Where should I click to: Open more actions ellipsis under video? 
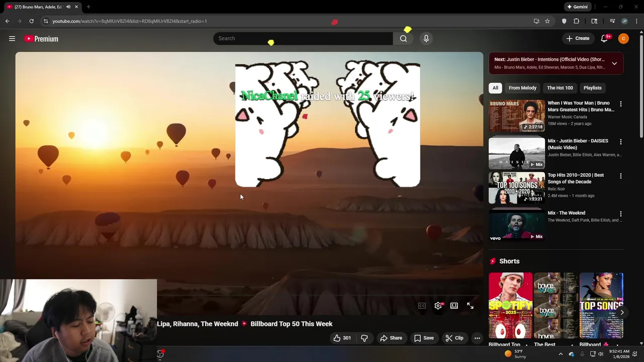click(477, 338)
